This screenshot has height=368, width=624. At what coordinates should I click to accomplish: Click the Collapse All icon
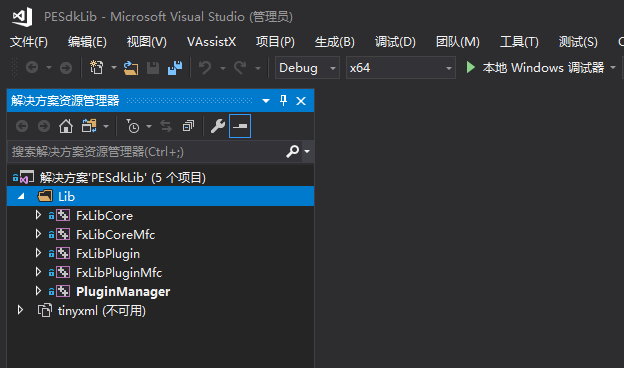tap(188, 127)
